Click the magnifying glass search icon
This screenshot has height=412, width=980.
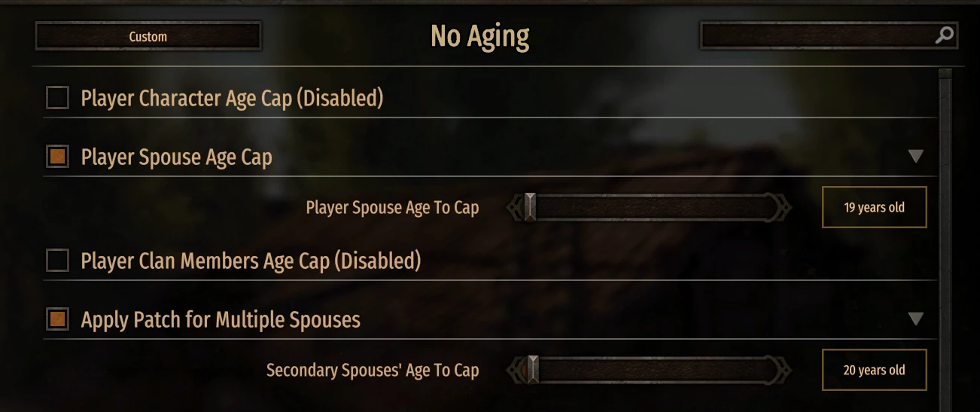[944, 35]
